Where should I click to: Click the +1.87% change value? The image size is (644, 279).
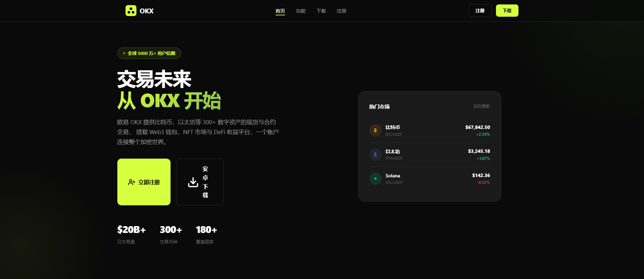483,159
